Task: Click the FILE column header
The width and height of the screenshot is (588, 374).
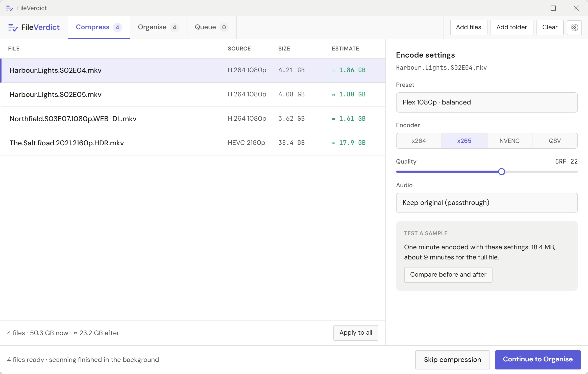Action: pos(14,48)
